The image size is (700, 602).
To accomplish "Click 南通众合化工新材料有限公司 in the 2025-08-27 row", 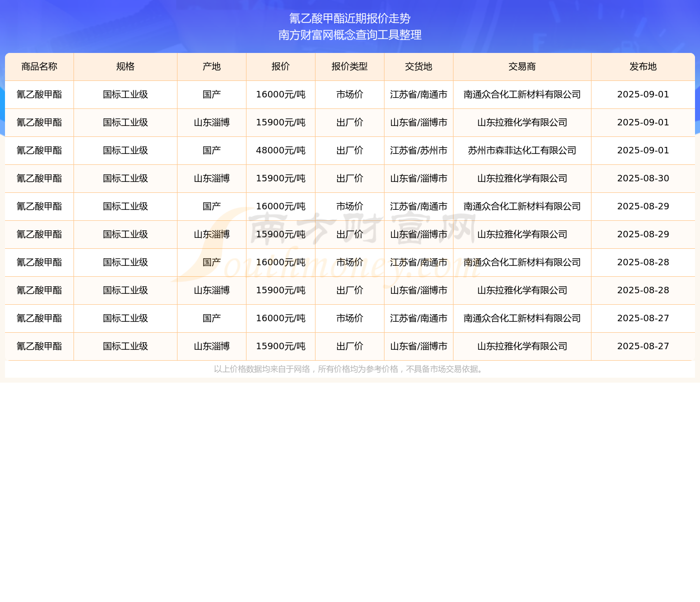I will coord(522,318).
